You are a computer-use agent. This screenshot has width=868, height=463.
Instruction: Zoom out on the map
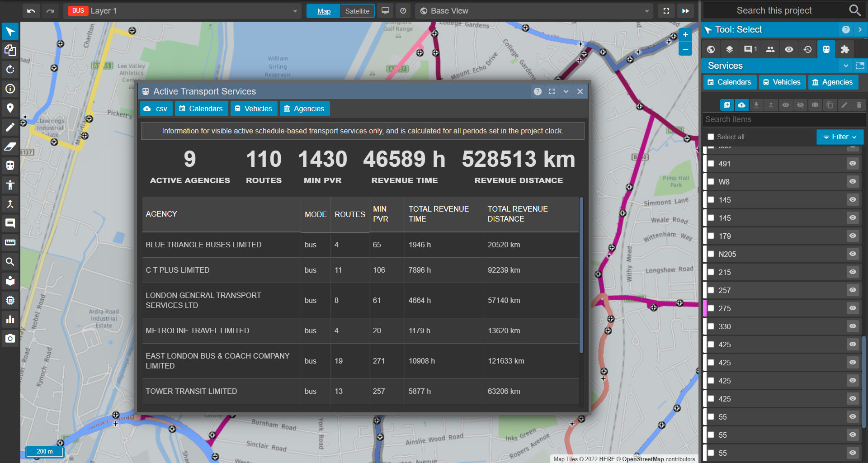[x=685, y=49]
